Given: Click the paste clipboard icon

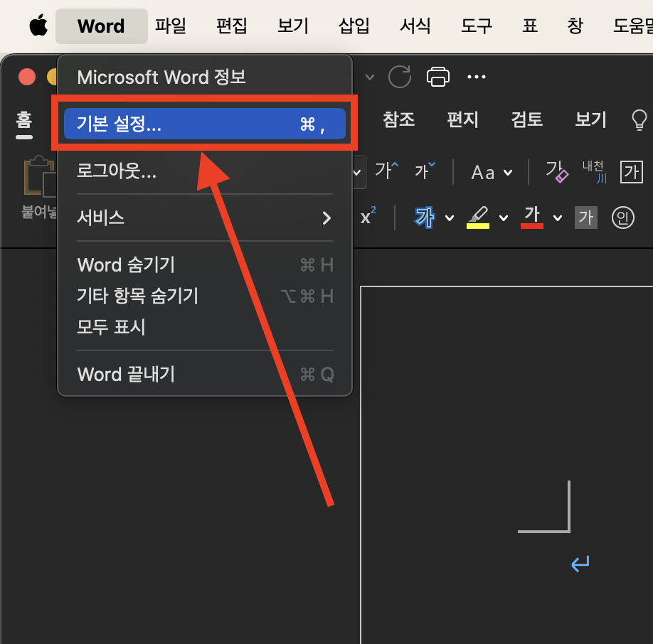Looking at the screenshot, I should (x=39, y=176).
